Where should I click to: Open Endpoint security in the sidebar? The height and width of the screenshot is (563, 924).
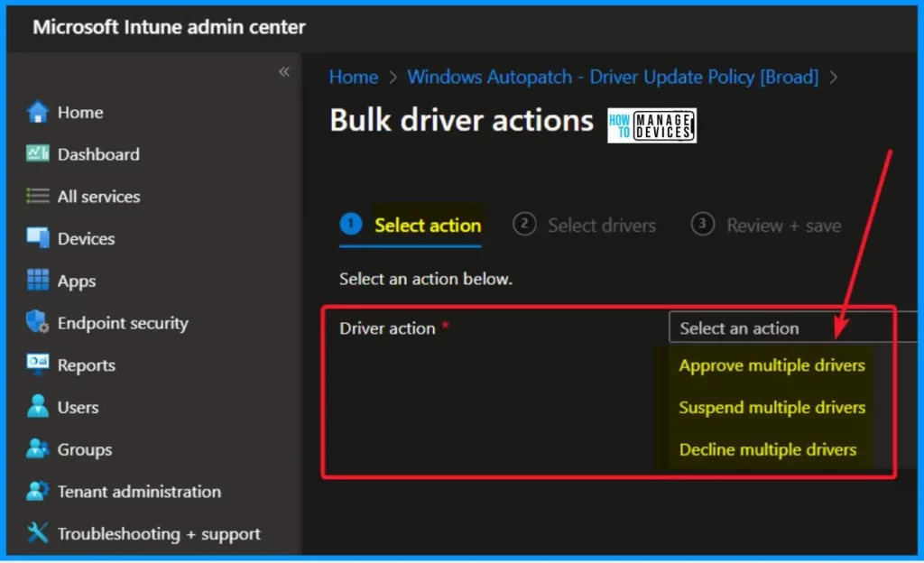pos(123,323)
